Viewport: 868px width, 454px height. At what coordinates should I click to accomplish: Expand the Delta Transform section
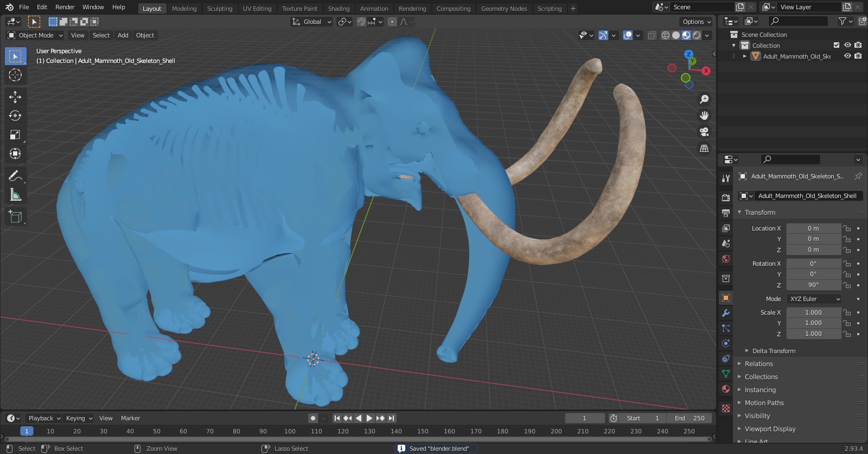tap(773, 351)
